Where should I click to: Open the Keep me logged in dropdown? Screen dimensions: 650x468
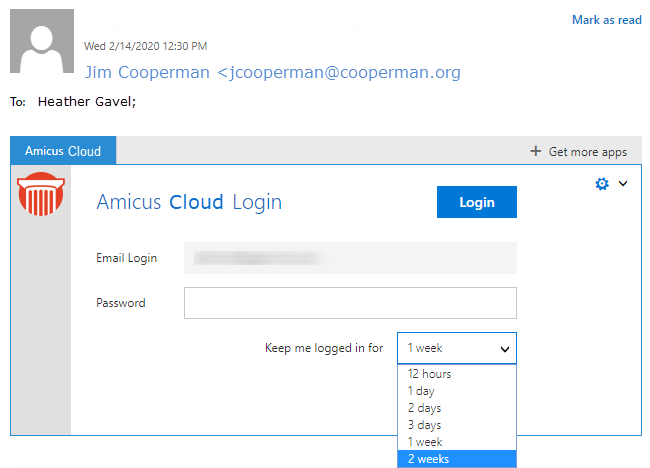457,348
